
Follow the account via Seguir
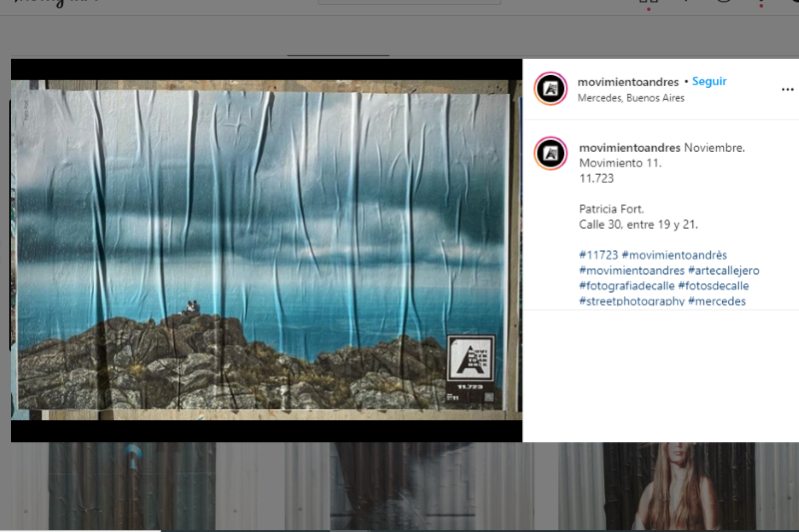coord(709,82)
